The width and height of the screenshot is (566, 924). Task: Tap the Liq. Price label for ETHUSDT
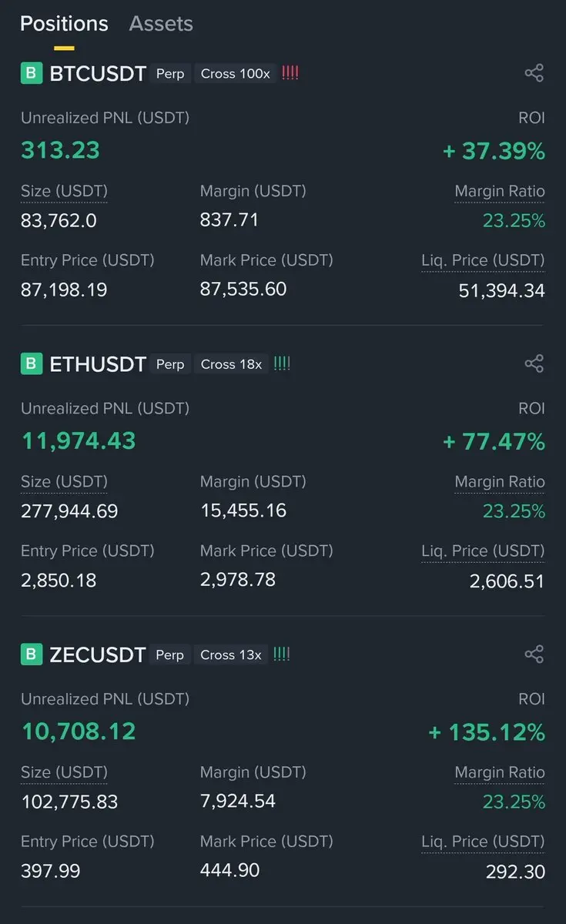[483, 551]
